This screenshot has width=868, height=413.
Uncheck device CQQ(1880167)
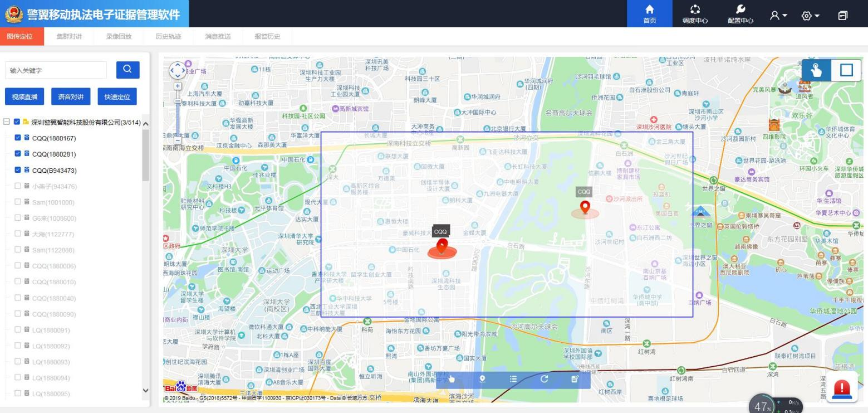[18, 138]
